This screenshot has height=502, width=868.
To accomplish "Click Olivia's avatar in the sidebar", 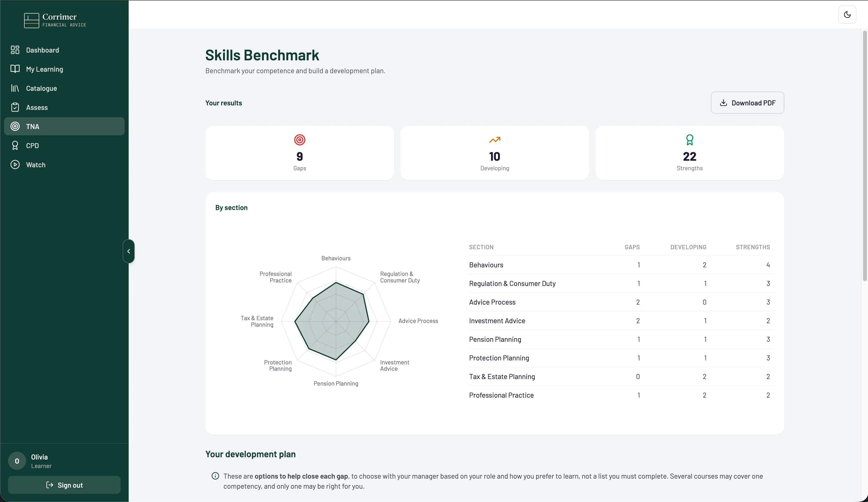I will click(x=17, y=461).
